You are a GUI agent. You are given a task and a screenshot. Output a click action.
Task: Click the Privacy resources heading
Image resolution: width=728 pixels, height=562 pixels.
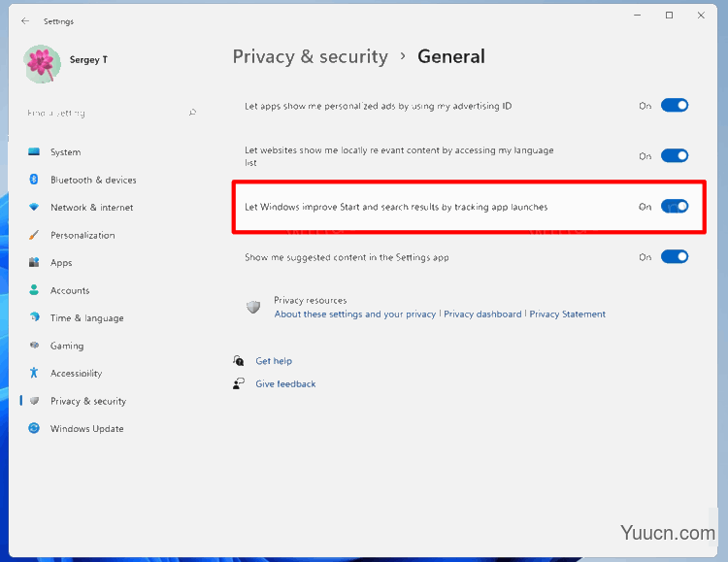(311, 300)
